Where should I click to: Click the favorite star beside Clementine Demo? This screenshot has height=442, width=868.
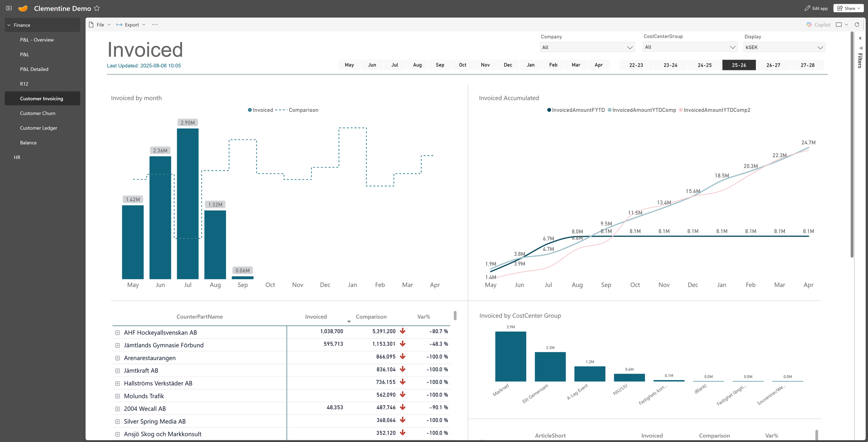coord(97,8)
